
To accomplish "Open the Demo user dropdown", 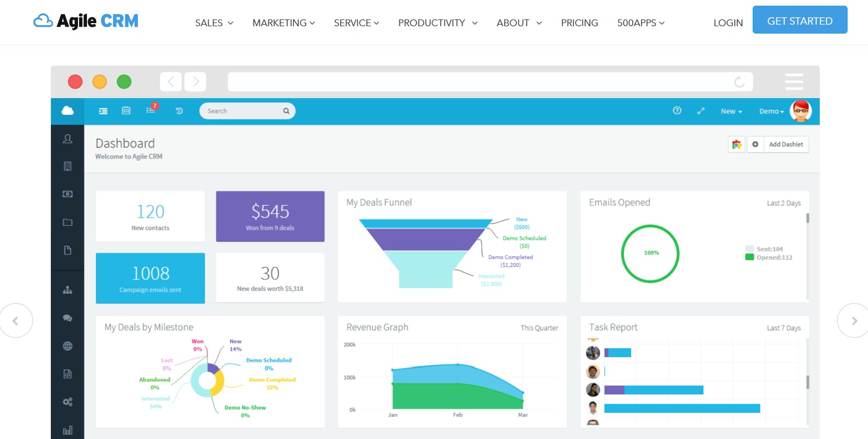I will (x=772, y=111).
